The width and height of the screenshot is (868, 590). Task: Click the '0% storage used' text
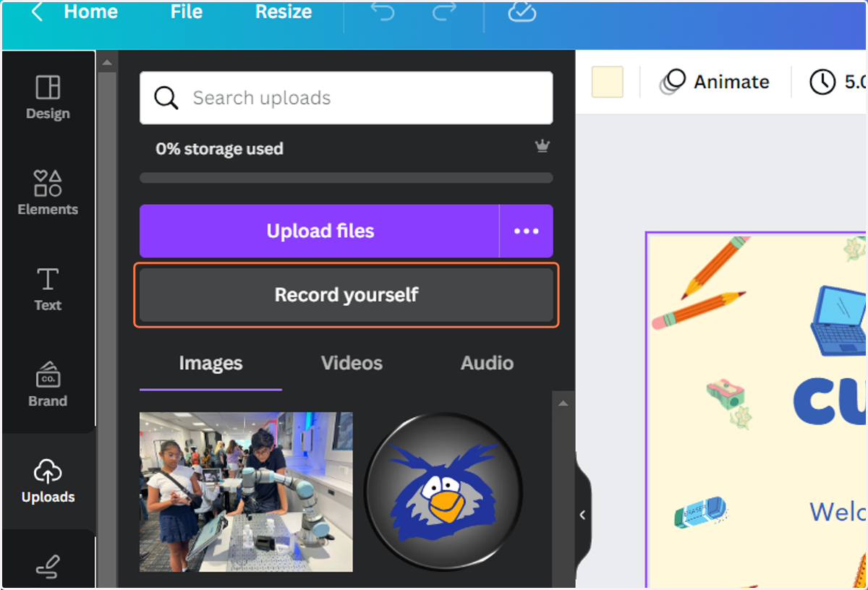pyautogui.click(x=219, y=149)
